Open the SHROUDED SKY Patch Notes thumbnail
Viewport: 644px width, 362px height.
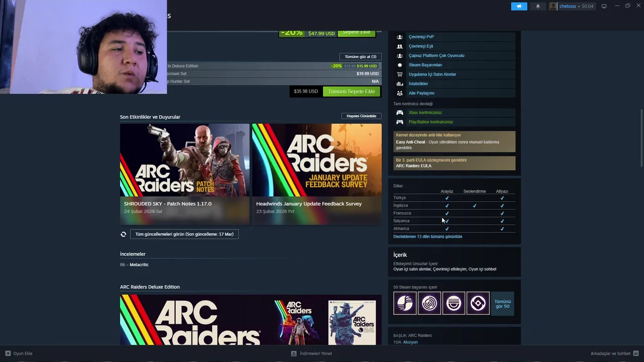click(x=185, y=160)
